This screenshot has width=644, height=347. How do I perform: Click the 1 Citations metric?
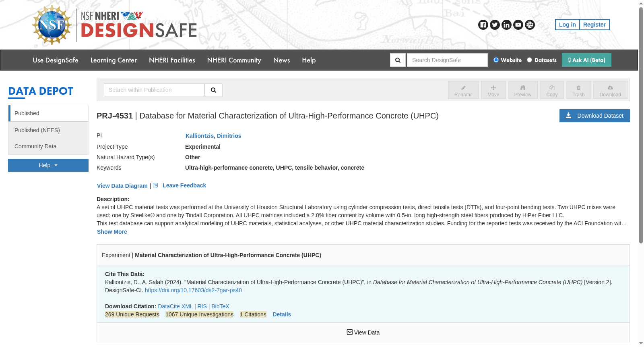pos(253,314)
